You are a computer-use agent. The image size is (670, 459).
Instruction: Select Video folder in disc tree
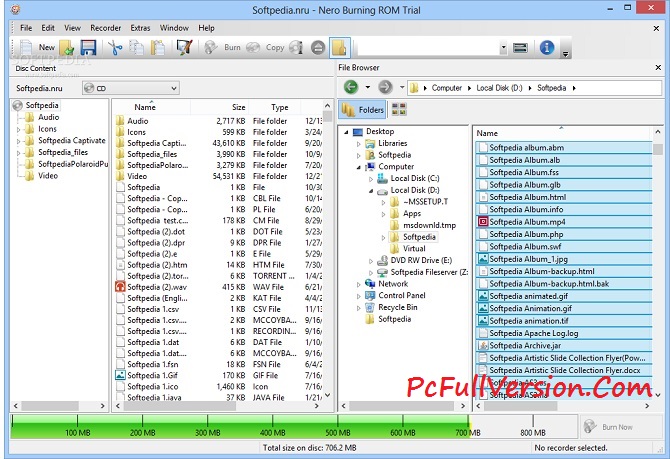point(47,176)
